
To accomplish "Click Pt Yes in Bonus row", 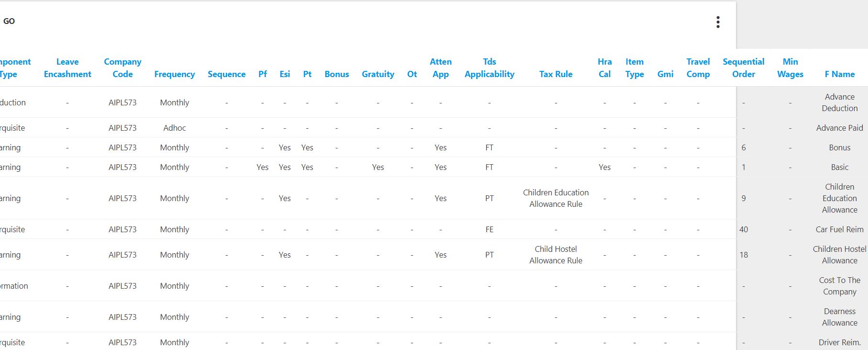I will pos(308,147).
